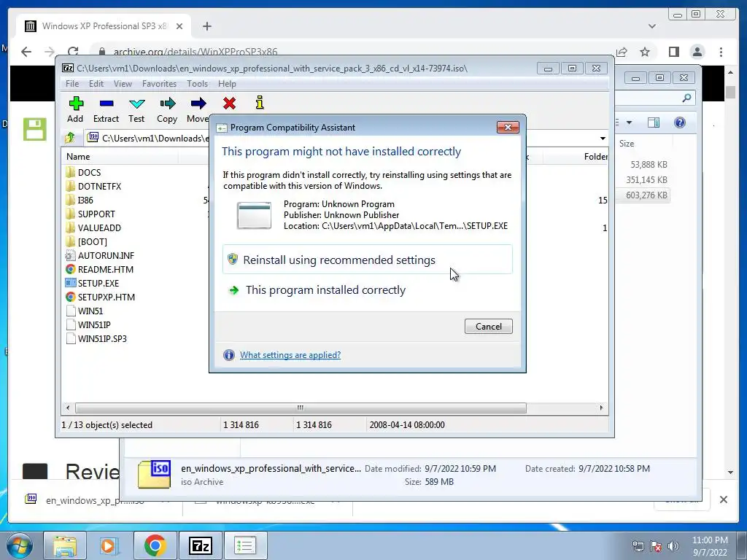Click Chrome's share page icon

[622, 52]
